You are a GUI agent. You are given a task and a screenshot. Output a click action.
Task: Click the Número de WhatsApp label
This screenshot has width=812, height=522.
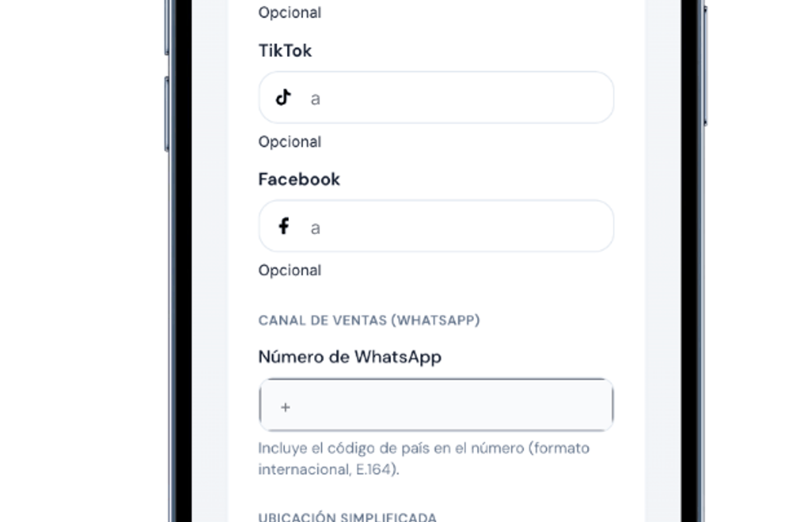point(349,357)
